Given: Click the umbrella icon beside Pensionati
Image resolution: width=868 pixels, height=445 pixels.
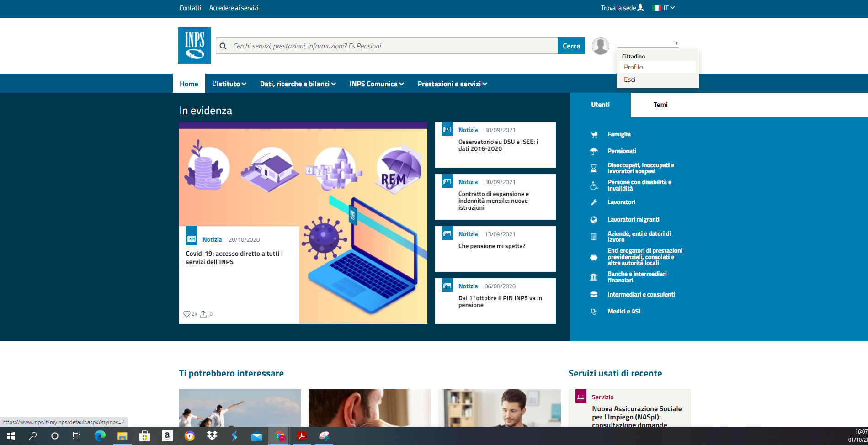Looking at the screenshot, I should pyautogui.click(x=594, y=151).
